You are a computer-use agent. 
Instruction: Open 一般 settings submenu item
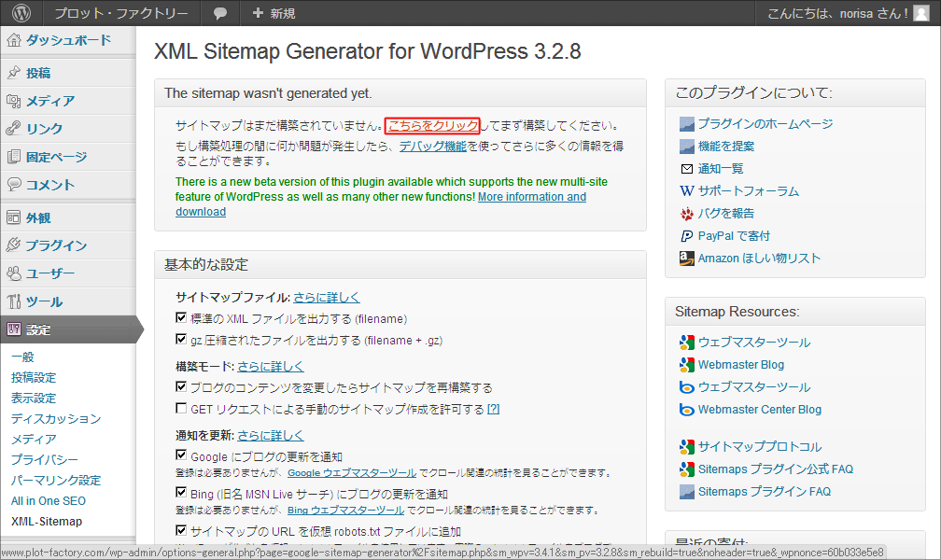tap(22, 357)
